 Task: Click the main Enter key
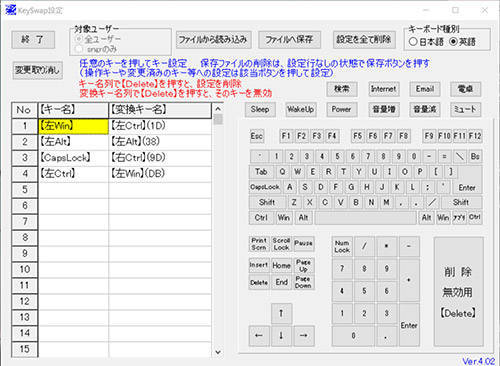pos(467,187)
